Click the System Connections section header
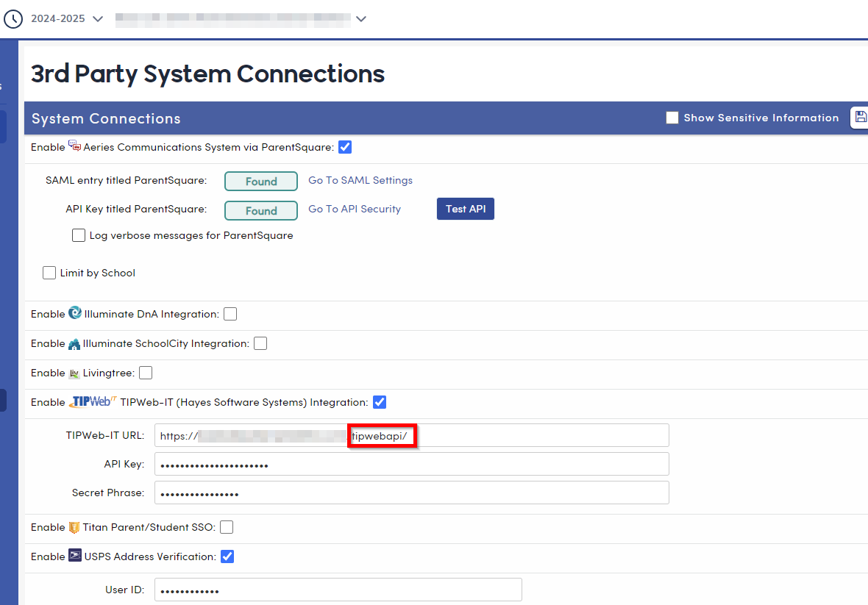 106,118
